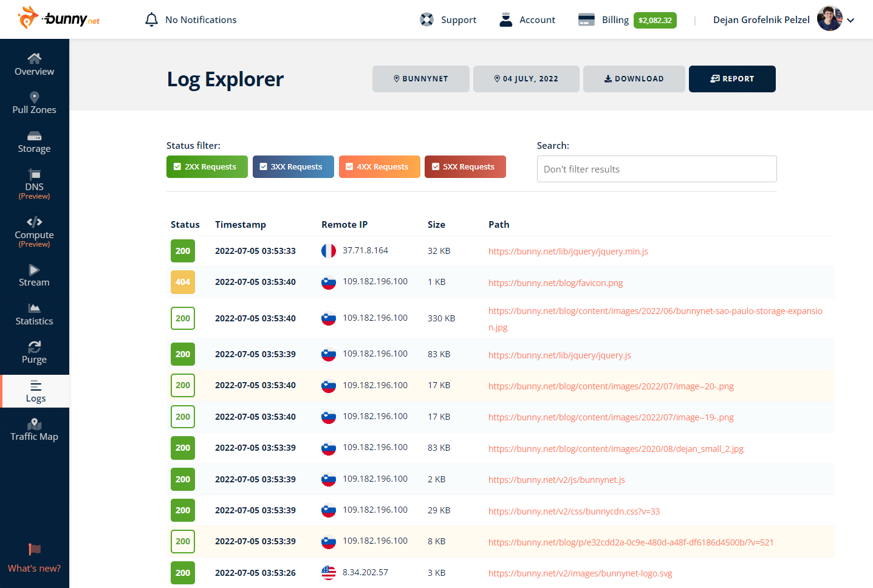Open the Statistics chart icon
Screen dimensions: 873x588
coord(35,308)
